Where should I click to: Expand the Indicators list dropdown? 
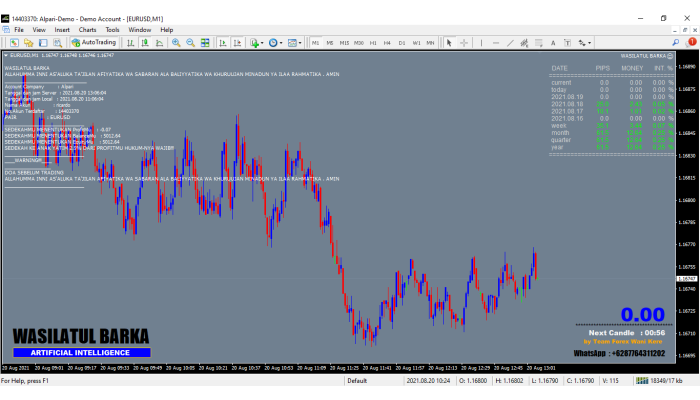[258, 43]
